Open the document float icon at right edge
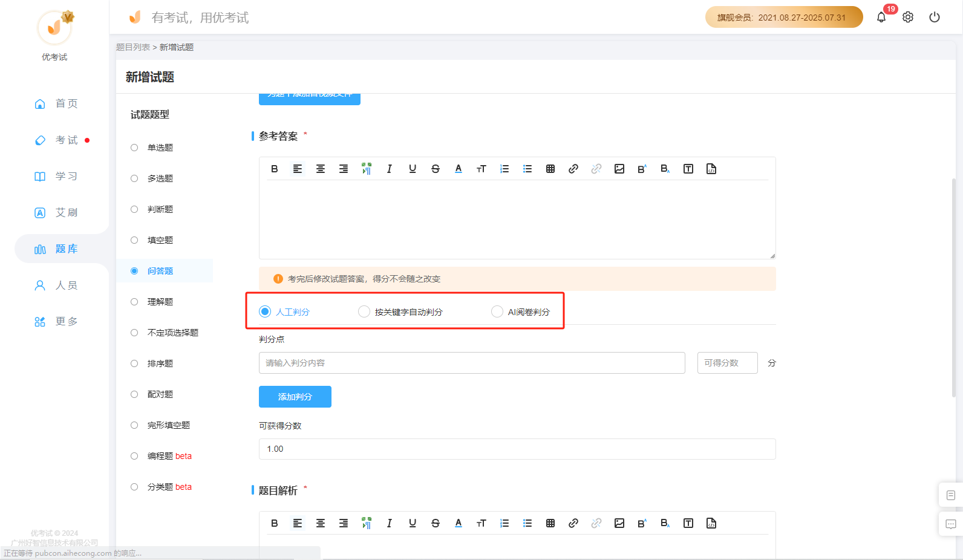 (x=951, y=495)
